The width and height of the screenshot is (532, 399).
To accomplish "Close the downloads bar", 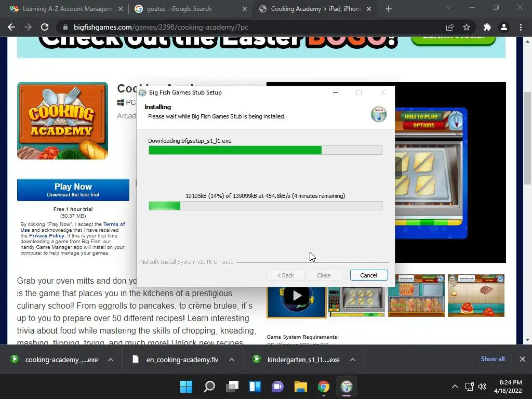I will (x=523, y=359).
